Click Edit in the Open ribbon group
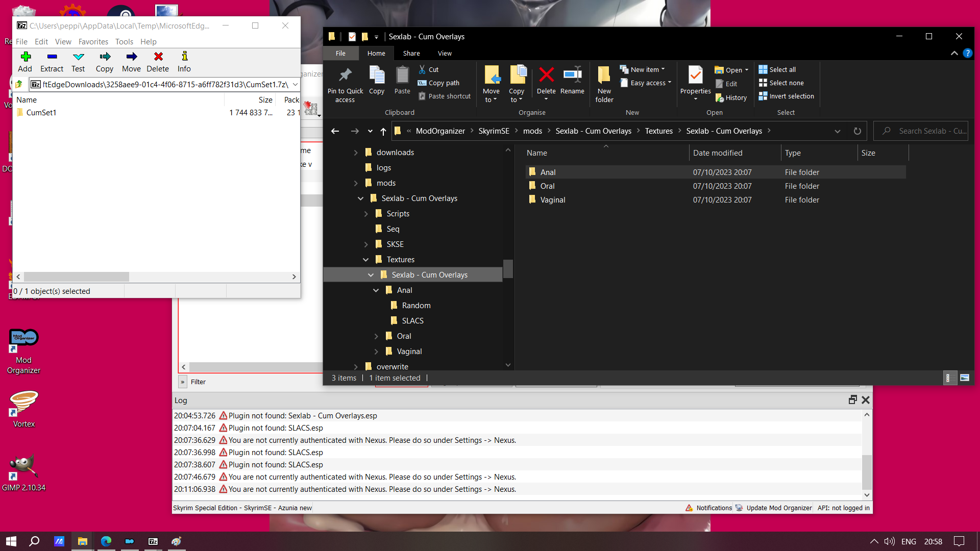The width and height of the screenshot is (980, 551). click(726, 84)
